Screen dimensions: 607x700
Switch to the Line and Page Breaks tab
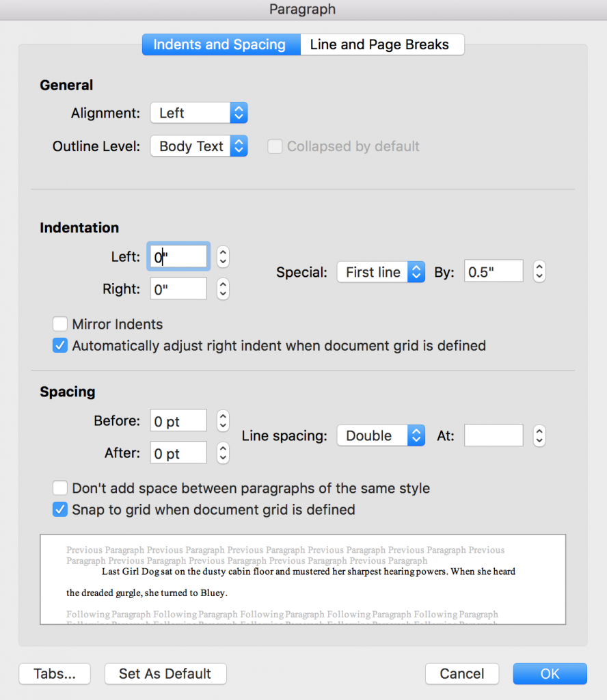(382, 44)
